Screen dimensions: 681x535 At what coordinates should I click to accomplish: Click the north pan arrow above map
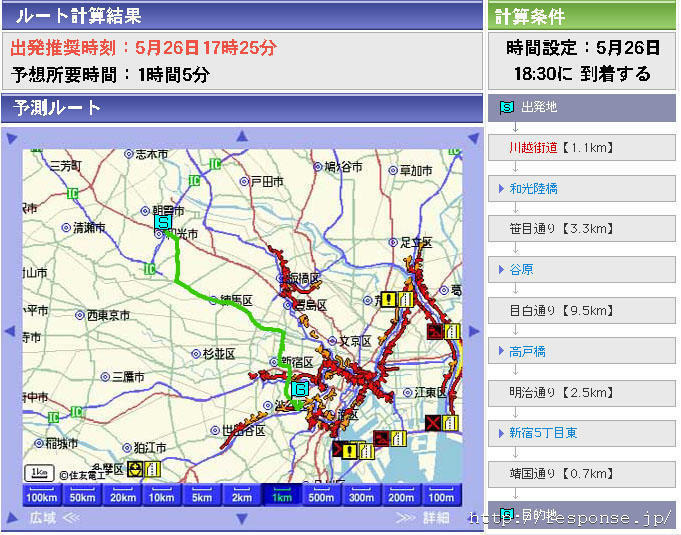pyautogui.click(x=242, y=137)
